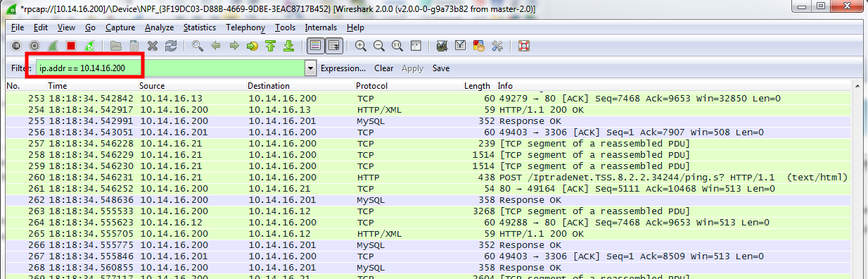Save the current display filter

tap(441, 68)
